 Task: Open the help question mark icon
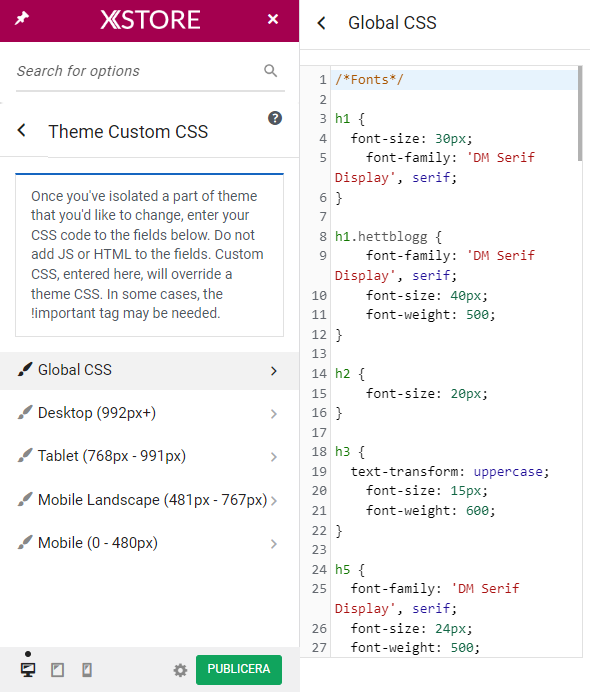275,118
